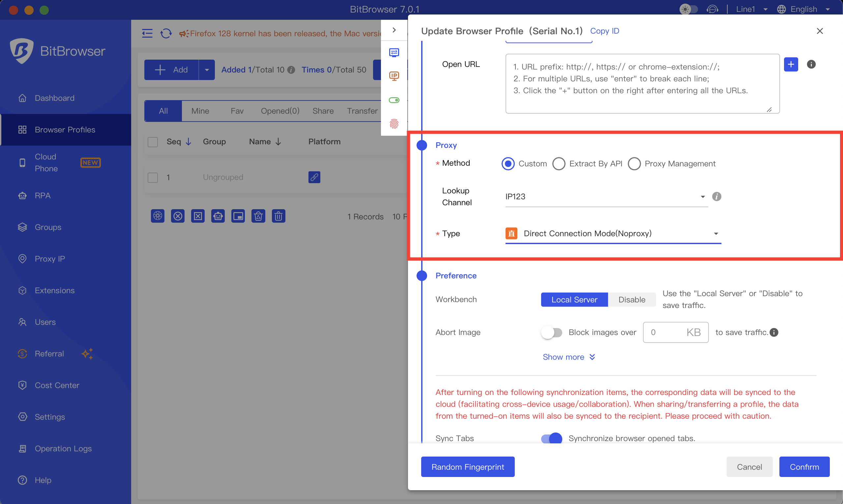843x504 pixels.
Task: Collapse the sidebar with the menu-fold icon
Action: pyautogui.click(x=147, y=33)
